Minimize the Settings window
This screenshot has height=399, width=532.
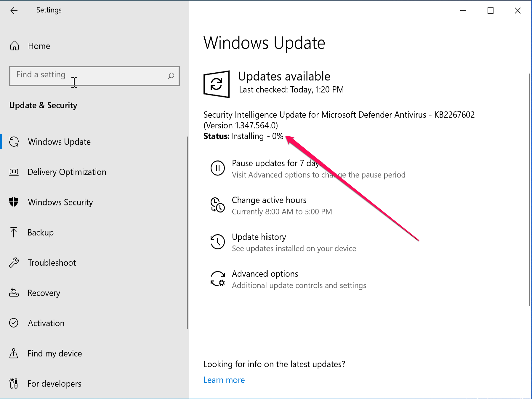463,11
